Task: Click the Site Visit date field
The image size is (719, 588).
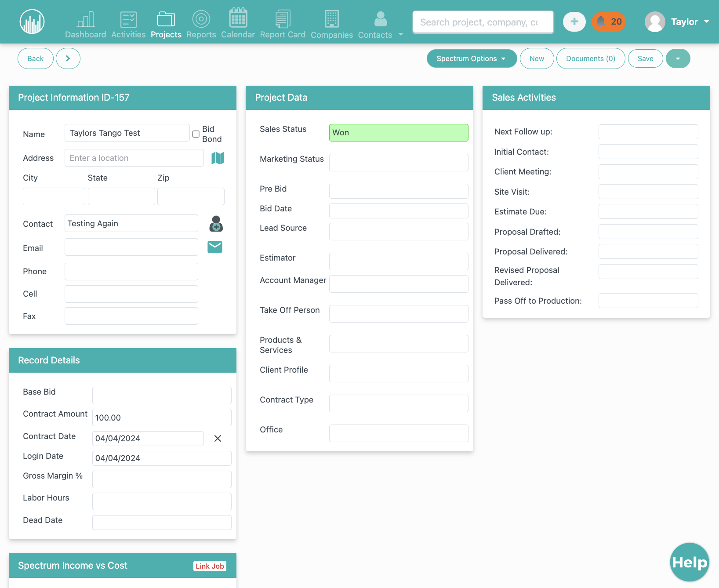Action: 648,192
